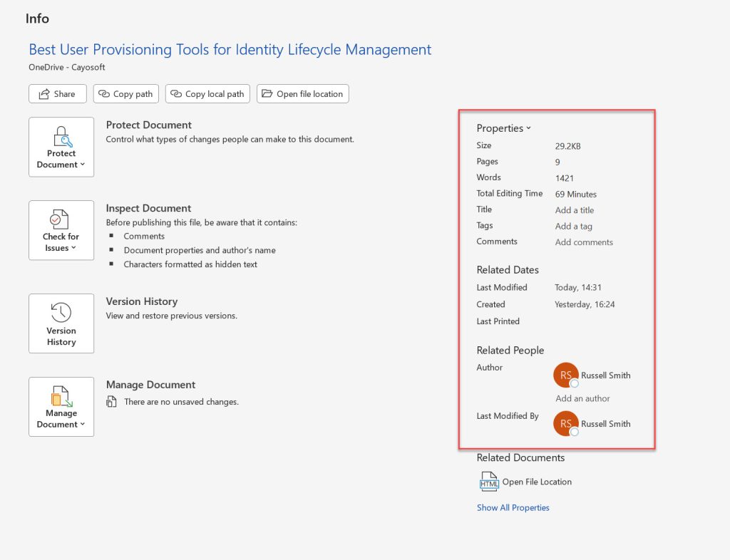Screen dimensions: 730x560
Task: Open the Manage Document dropdown
Action: (61, 407)
